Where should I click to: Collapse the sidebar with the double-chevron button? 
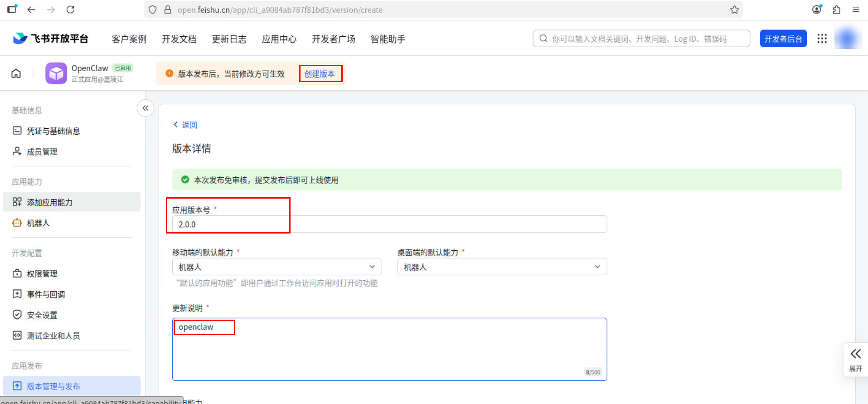tap(145, 108)
